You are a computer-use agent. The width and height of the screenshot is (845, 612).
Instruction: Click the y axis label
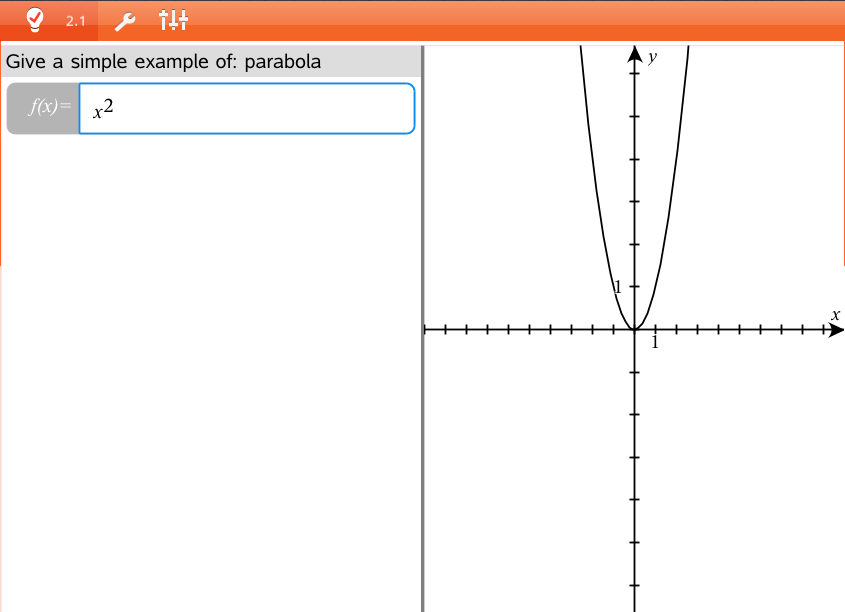(652, 57)
